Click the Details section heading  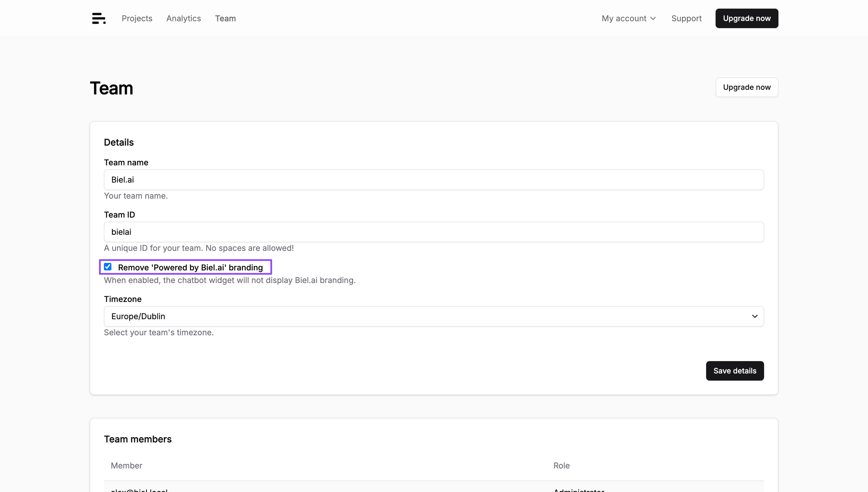click(x=119, y=142)
